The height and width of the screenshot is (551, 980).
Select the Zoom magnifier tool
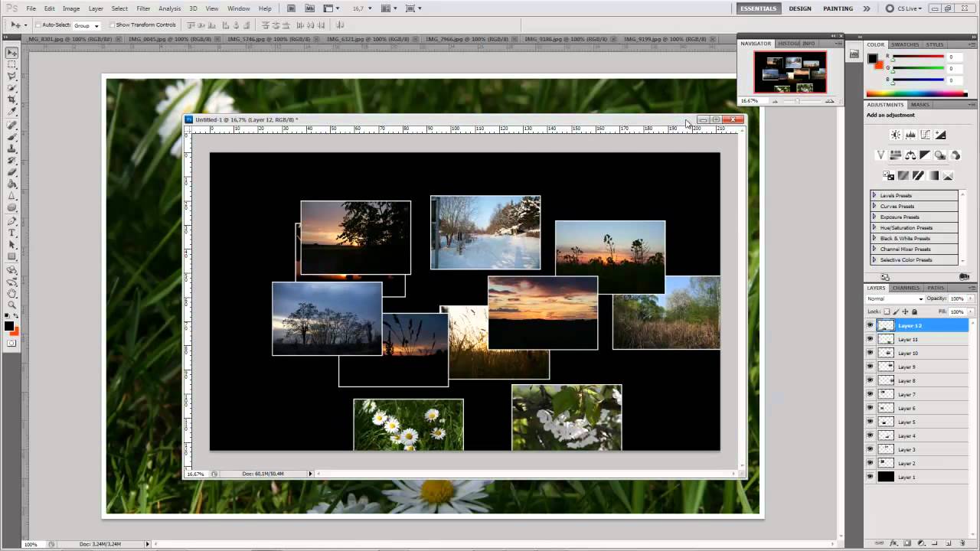coord(12,305)
